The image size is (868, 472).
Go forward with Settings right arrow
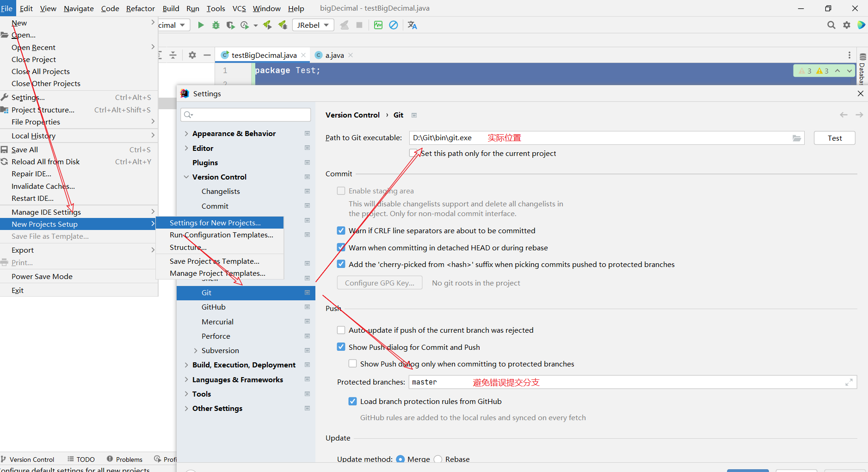click(x=859, y=115)
